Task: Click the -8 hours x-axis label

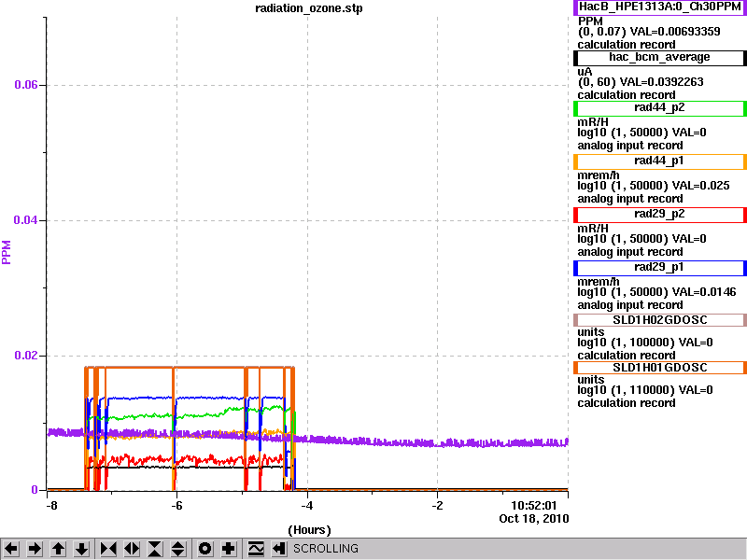Action: (x=51, y=505)
